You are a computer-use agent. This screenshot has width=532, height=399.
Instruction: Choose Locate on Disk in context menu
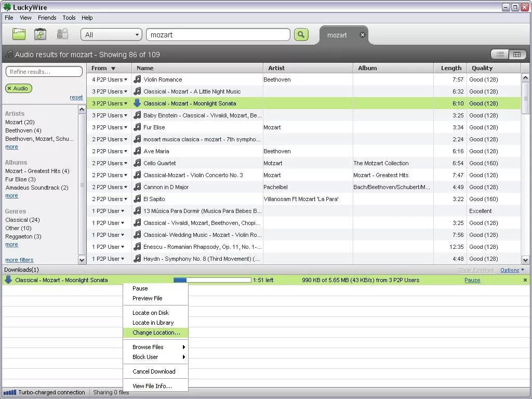(x=156, y=312)
